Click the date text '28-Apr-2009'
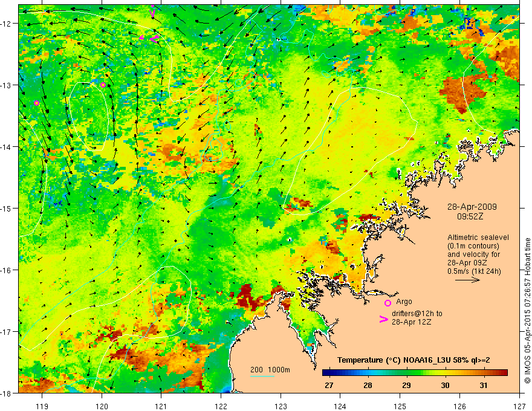 (x=472, y=207)
